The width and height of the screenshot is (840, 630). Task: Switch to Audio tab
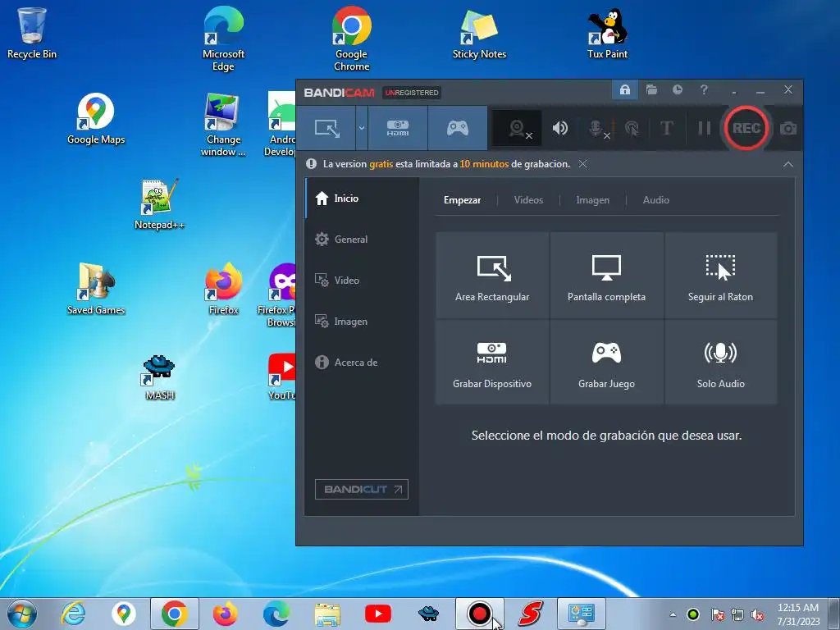tap(655, 200)
